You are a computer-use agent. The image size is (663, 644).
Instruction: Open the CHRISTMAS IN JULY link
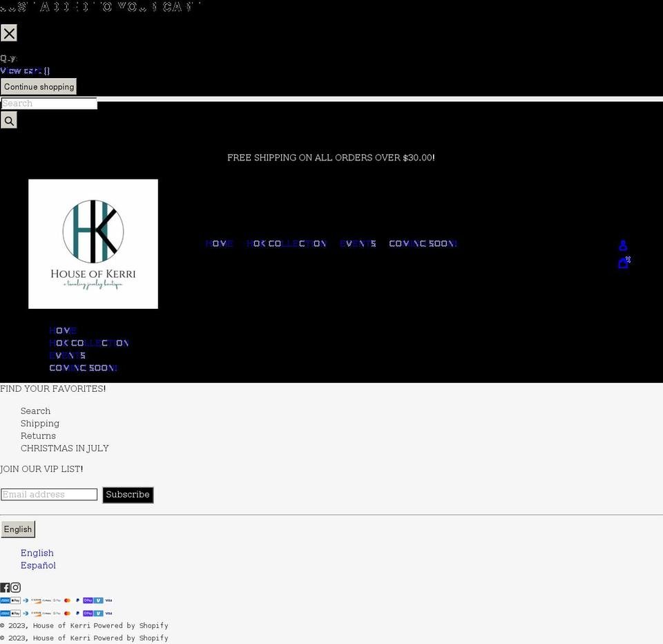click(x=65, y=448)
